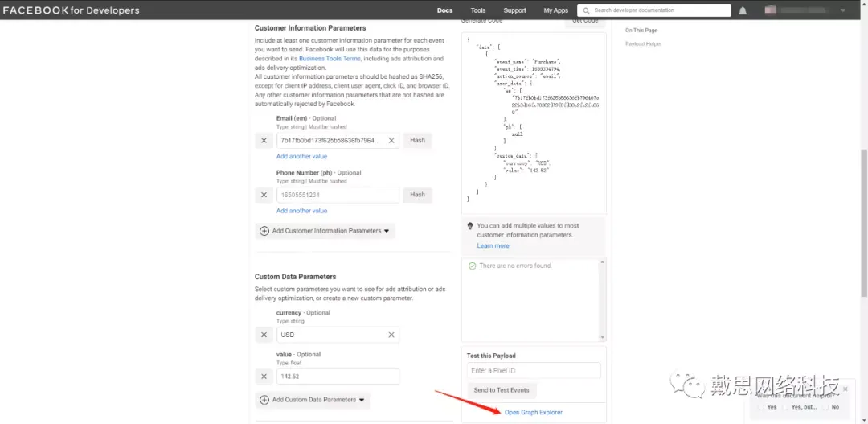Open the Support menu
Viewport: 868px width, 424px height.
(515, 10)
